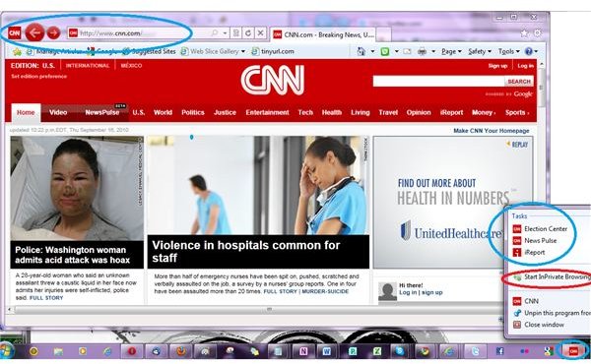Screen dimensions: 591x364
Task: Click Make CNN Your Homepage link
Action: coord(492,131)
